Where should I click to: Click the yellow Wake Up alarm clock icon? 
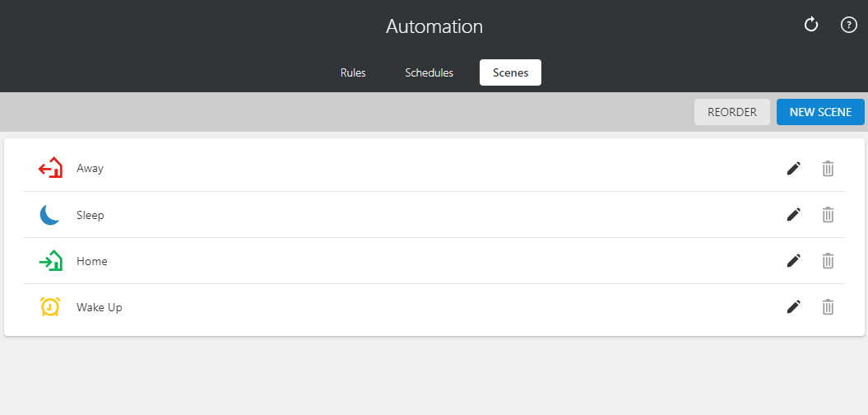click(x=50, y=306)
